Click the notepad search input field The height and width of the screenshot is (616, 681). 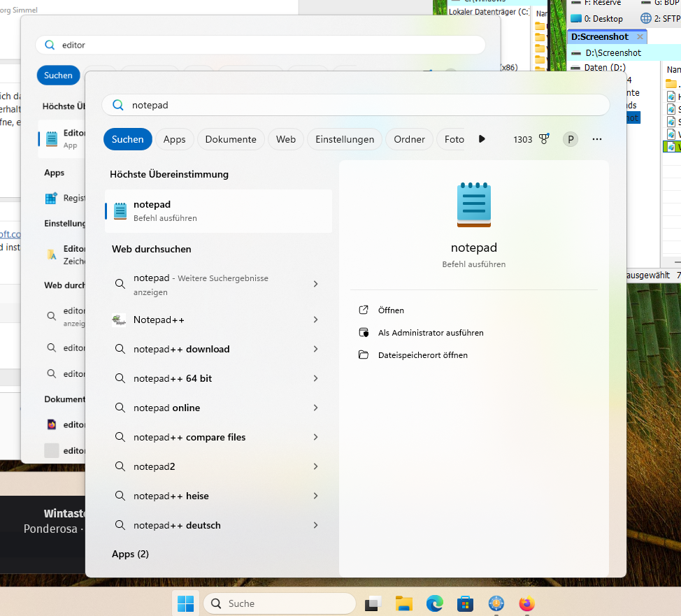click(355, 105)
